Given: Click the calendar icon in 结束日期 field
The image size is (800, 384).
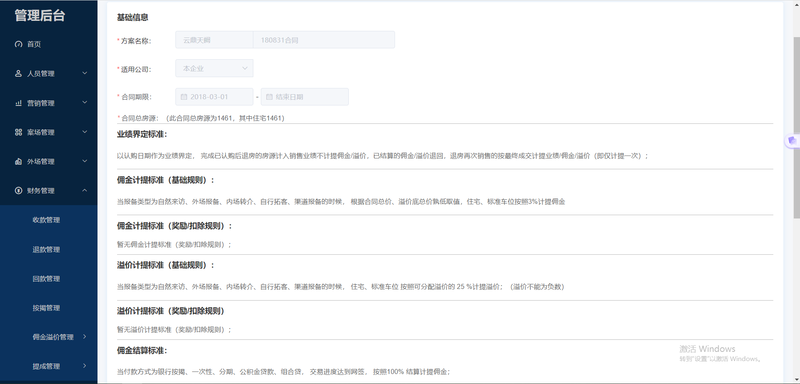Looking at the screenshot, I should coord(269,96).
